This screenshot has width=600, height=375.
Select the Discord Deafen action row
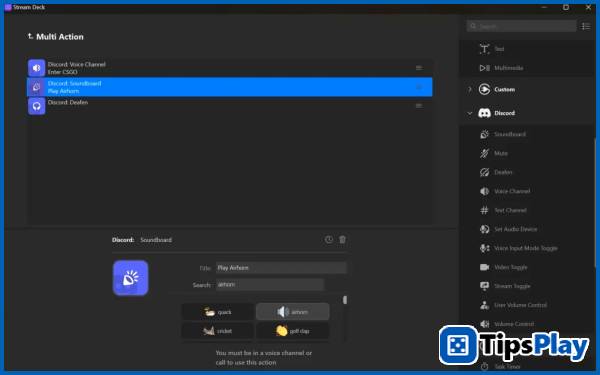tap(230, 106)
